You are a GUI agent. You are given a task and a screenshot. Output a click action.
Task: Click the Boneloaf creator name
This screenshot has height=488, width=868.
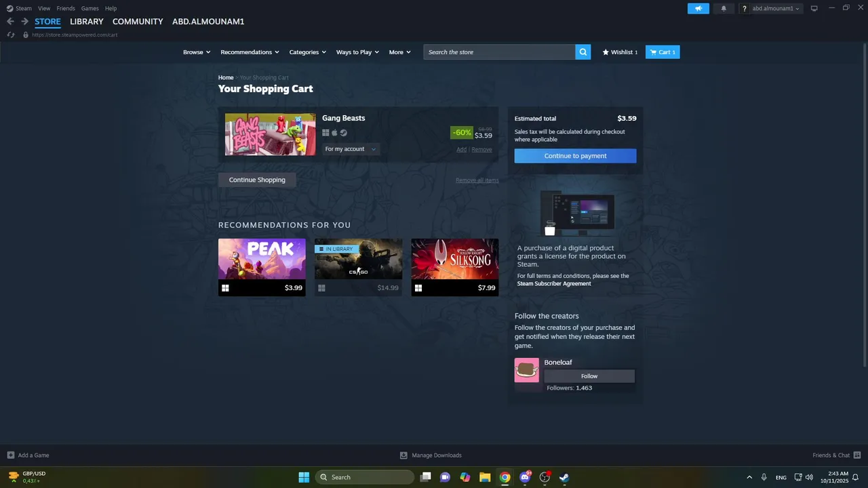click(558, 363)
